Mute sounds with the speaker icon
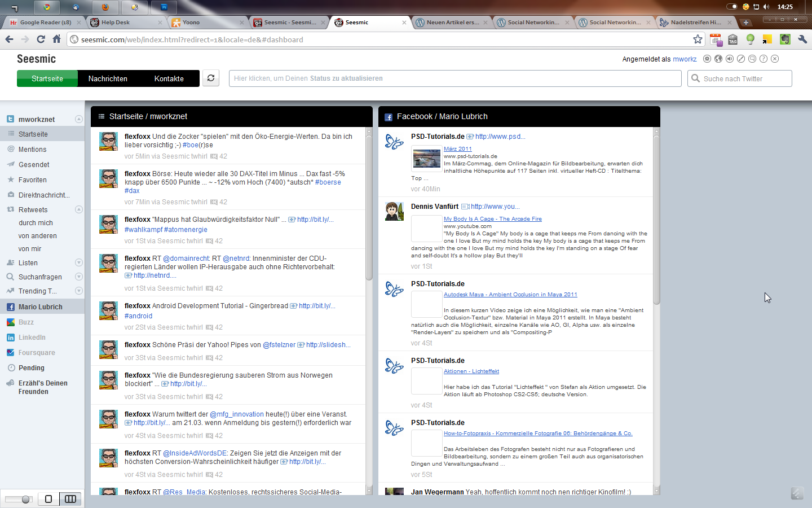 click(x=730, y=59)
